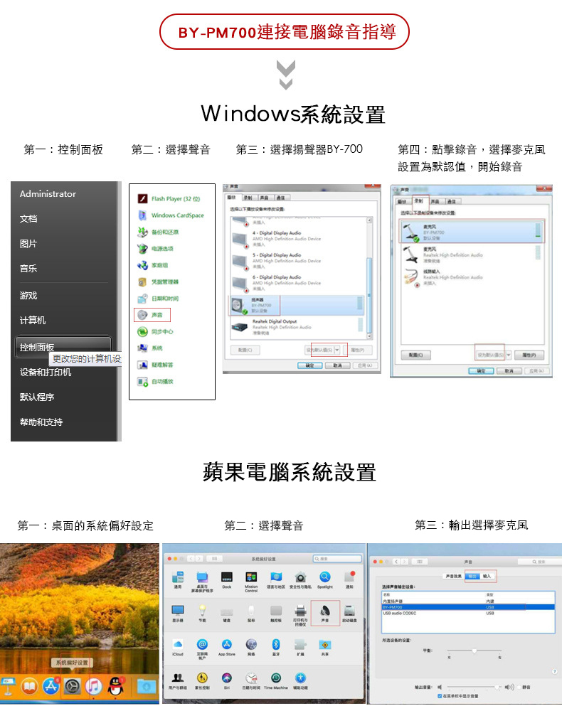
Task: Open the Bluetooth 蓝牙 preference pane
Action: pyautogui.click(x=276, y=647)
